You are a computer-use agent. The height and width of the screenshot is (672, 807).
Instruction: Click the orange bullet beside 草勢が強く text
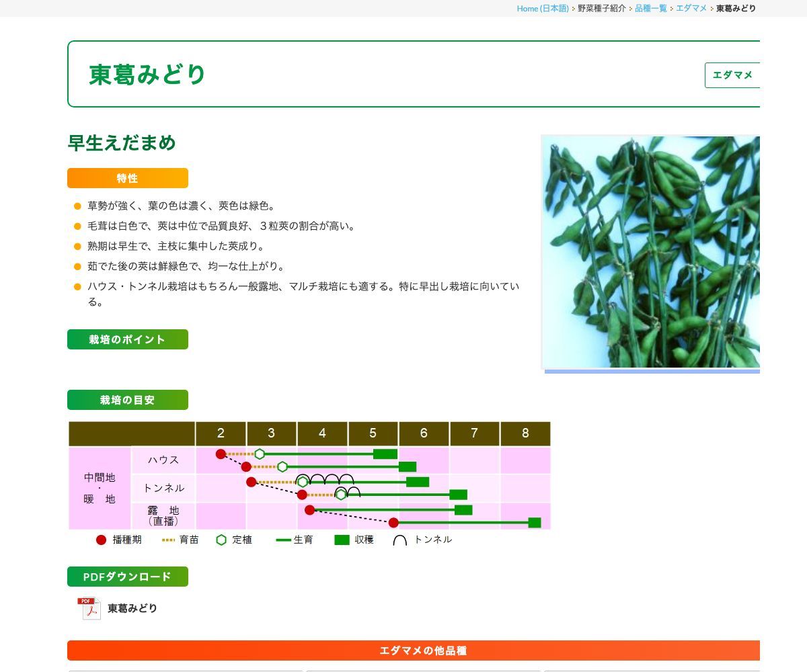pyautogui.click(x=76, y=206)
